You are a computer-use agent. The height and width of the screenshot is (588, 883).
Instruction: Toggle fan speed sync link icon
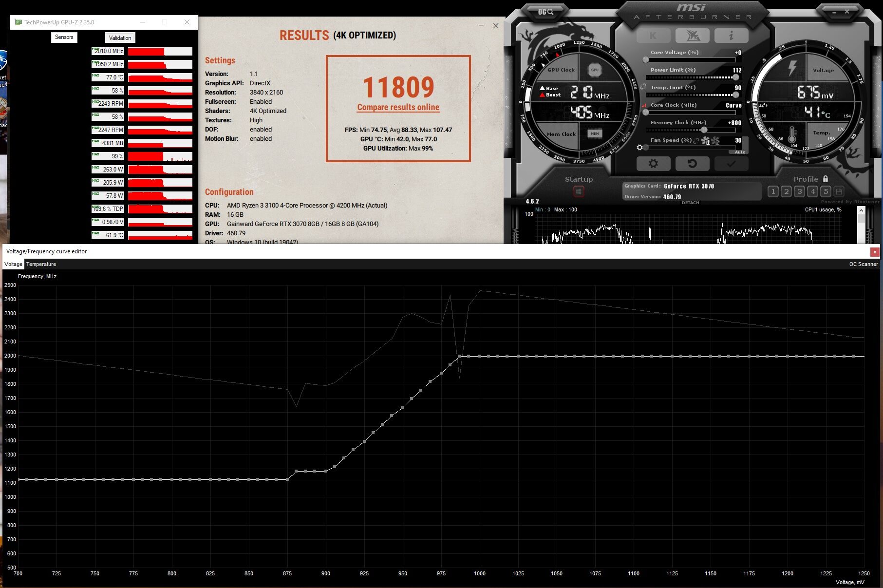pyautogui.click(x=696, y=141)
